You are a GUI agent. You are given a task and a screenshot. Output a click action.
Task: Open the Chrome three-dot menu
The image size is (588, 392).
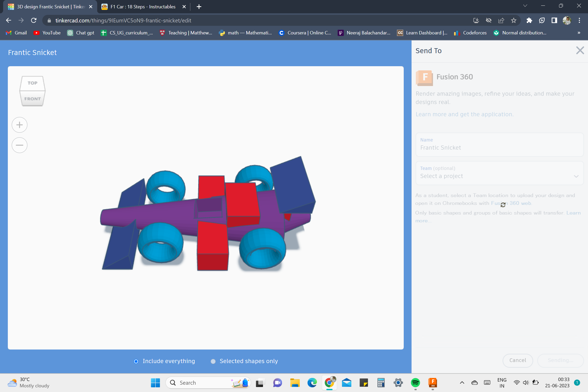pos(579,20)
